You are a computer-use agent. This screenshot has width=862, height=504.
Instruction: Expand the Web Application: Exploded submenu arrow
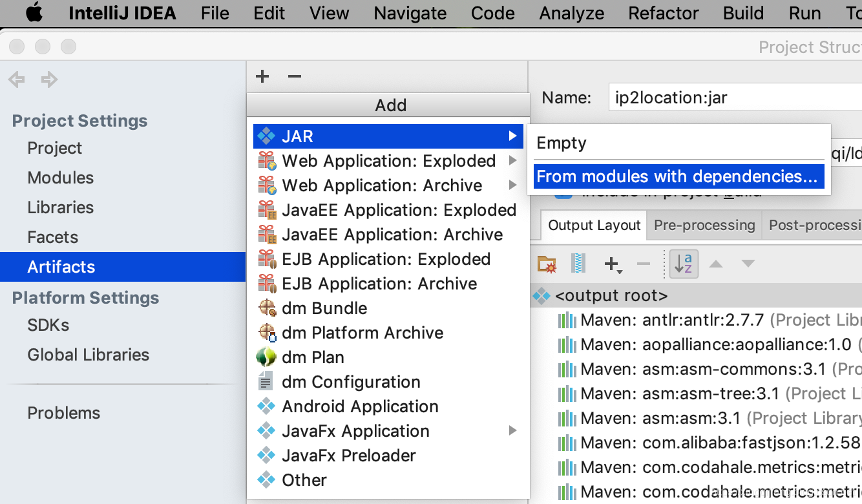(x=512, y=160)
